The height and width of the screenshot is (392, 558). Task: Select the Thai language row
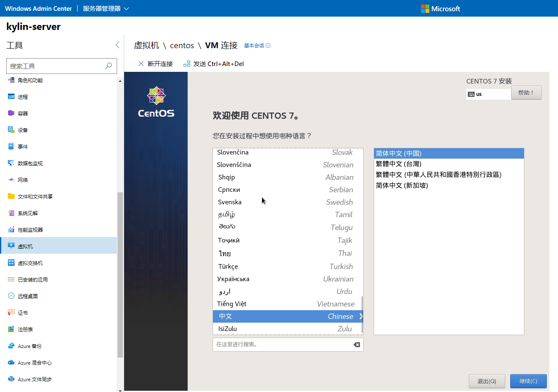pos(288,253)
